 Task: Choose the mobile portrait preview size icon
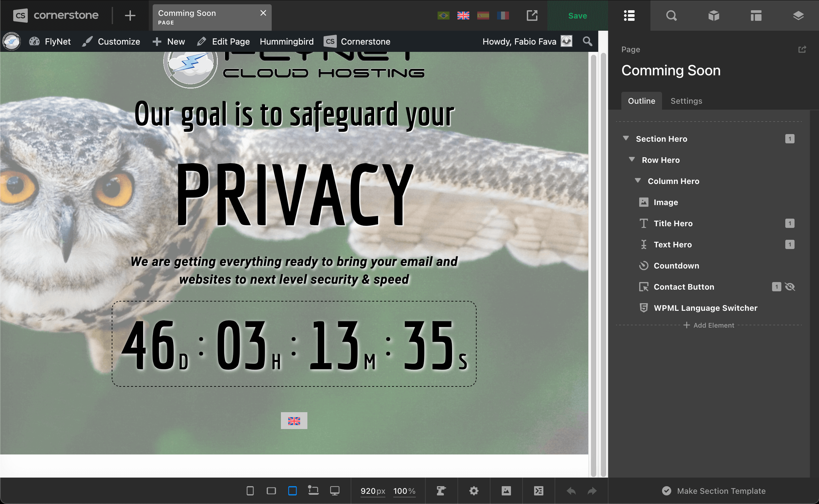pos(250,491)
